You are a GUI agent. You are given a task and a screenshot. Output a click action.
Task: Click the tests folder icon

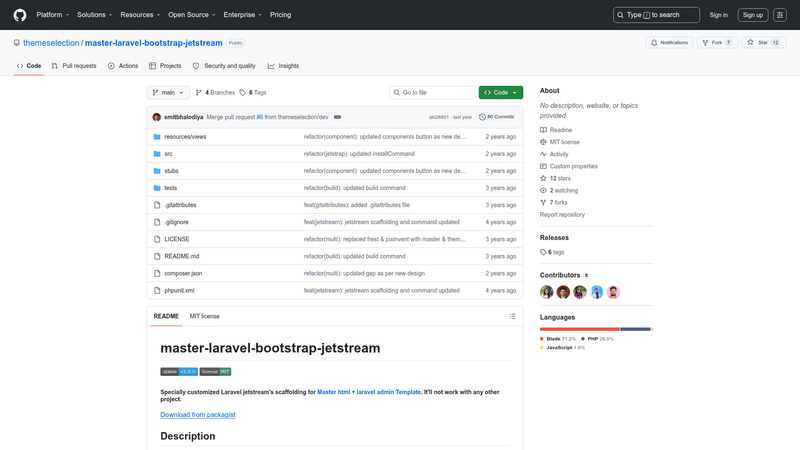pyautogui.click(x=157, y=188)
